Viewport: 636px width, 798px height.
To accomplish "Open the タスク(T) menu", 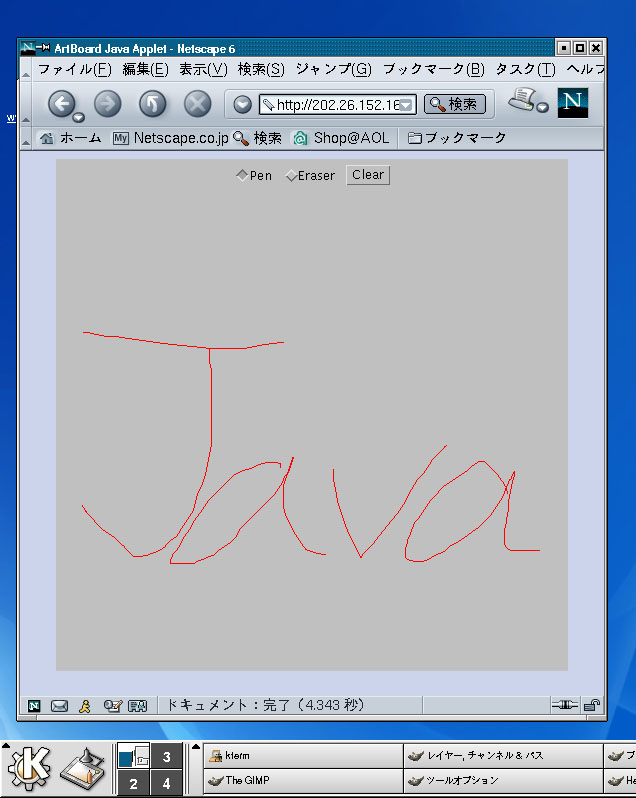I will point(526,69).
